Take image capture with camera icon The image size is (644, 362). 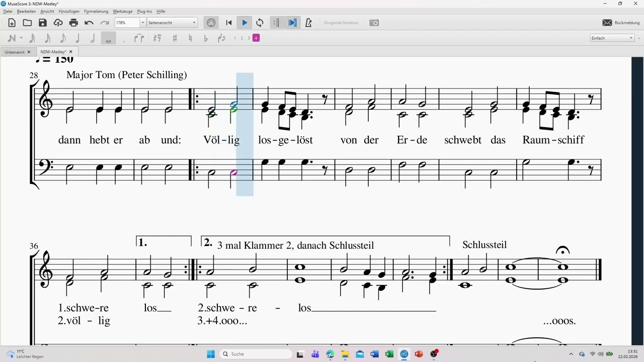tap(374, 23)
